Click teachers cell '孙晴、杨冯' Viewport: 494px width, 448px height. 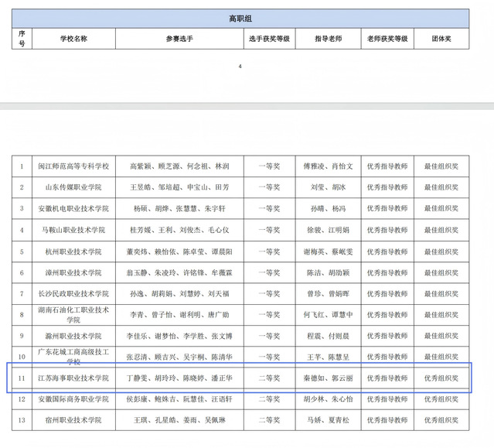click(x=329, y=208)
